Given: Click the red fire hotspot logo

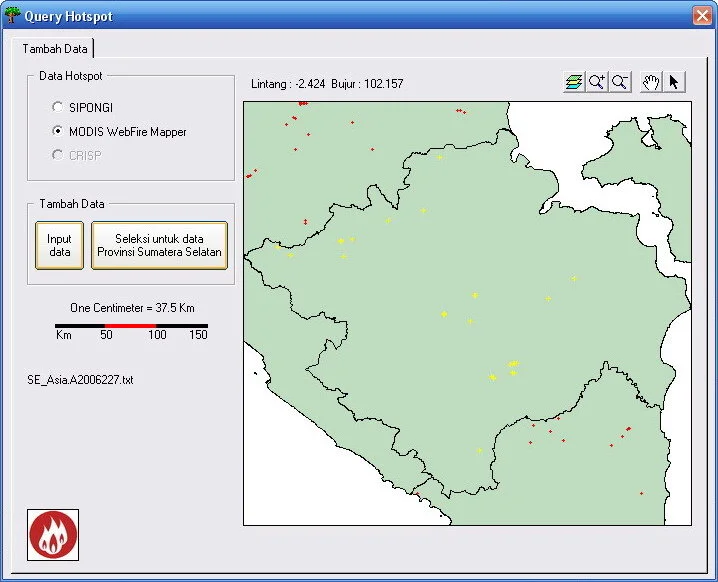Looking at the screenshot, I should click(x=52, y=535).
